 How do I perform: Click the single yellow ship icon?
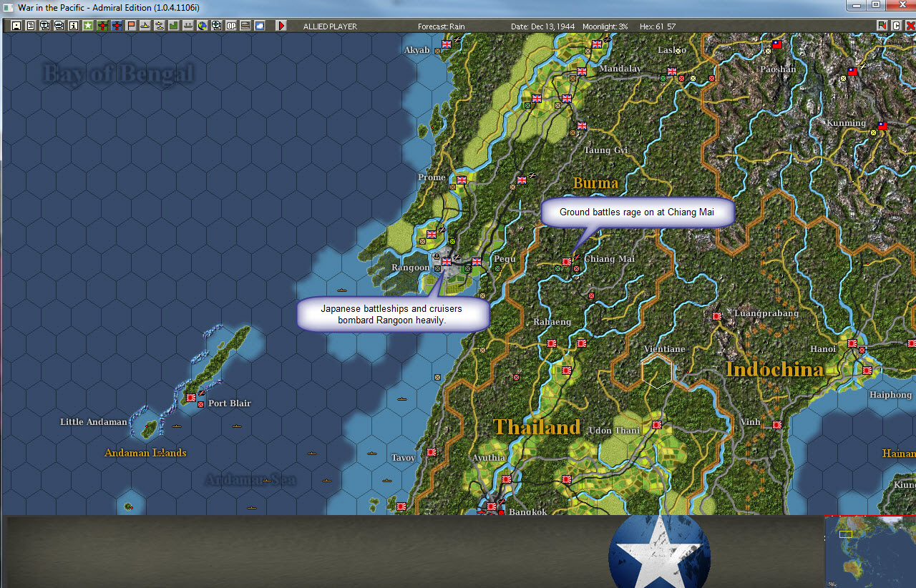(145, 26)
